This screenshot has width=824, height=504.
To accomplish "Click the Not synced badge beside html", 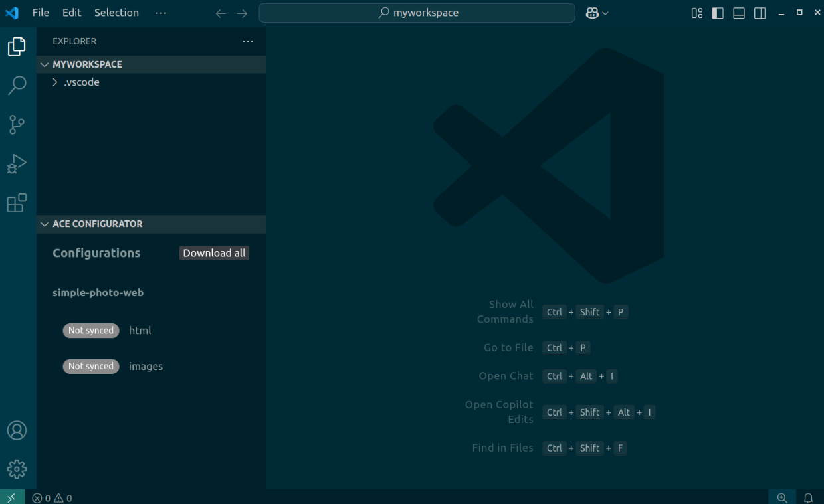I will (x=91, y=331).
